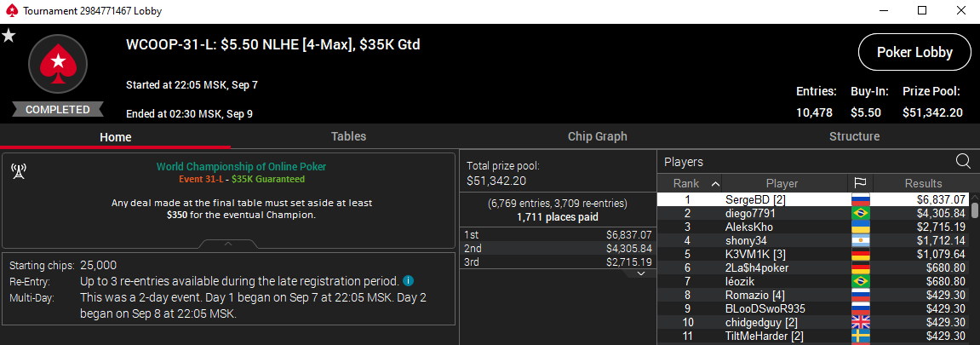Click the Russian flag beside SergeBD
This screenshot has width=980, height=345.
pyautogui.click(x=861, y=200)
